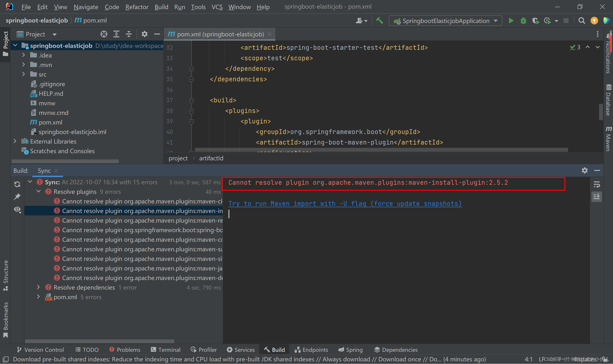613x364 pixels.
Task: Open the Navigate menu
Action: [86, 7]
